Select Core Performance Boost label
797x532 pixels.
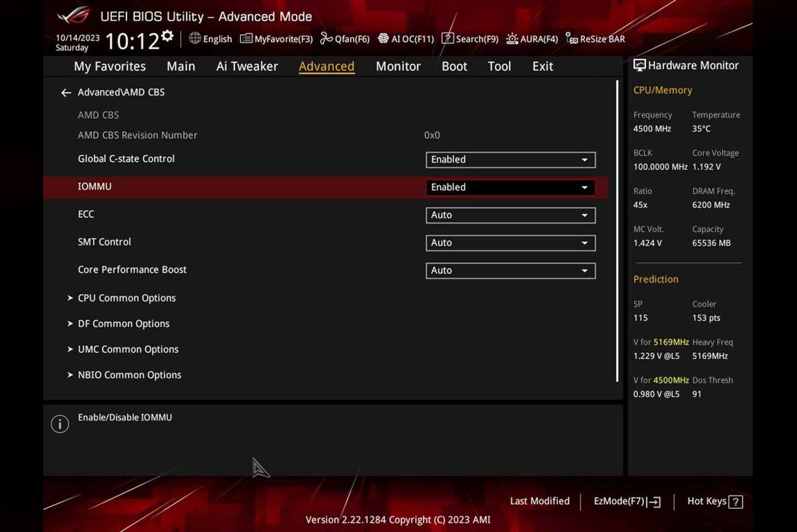click(x=132, y=269)
